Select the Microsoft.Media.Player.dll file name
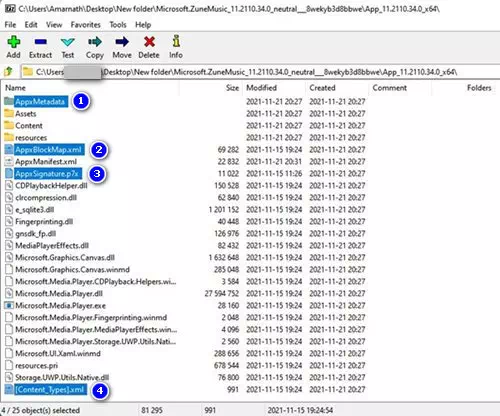Image resolution: width=500 pixels, height=416 pixels. click(x=59, y=294)
